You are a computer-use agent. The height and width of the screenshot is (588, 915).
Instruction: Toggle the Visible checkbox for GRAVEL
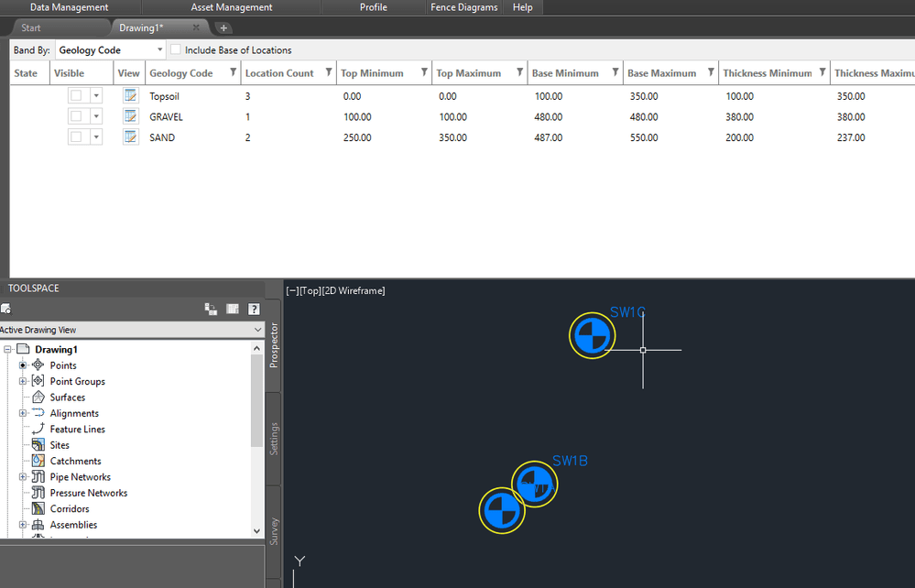(76, 116)
